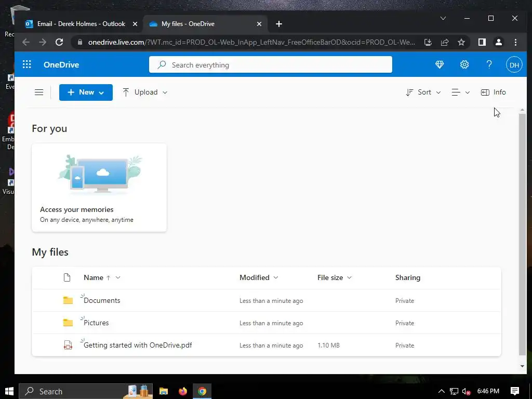This screenshot has width=532, height=399.
Task: Open File Explorer from taskbar
Action: tap(164, 391)
